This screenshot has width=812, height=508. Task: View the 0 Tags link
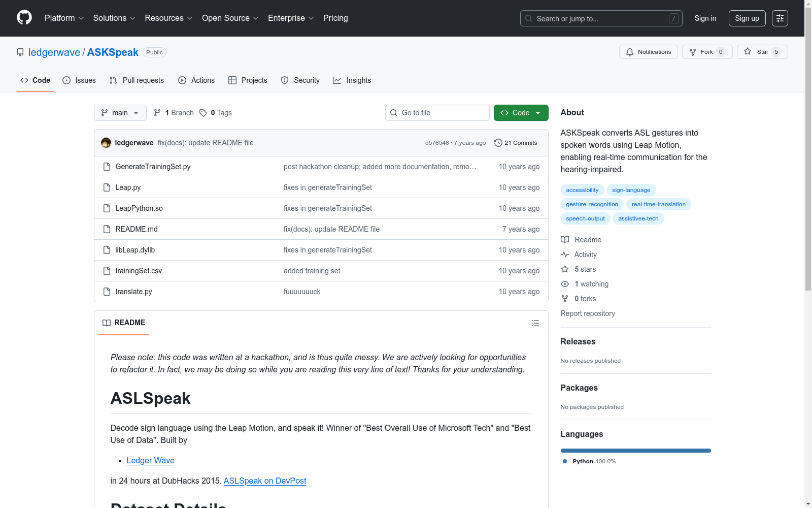point(216,113)
